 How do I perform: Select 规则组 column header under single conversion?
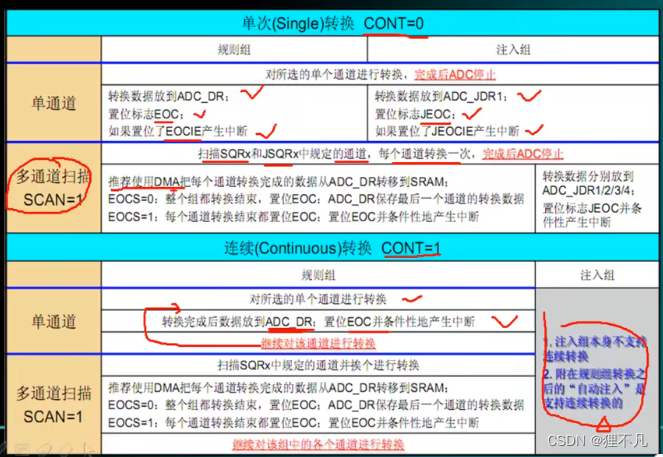coord(234,50)
